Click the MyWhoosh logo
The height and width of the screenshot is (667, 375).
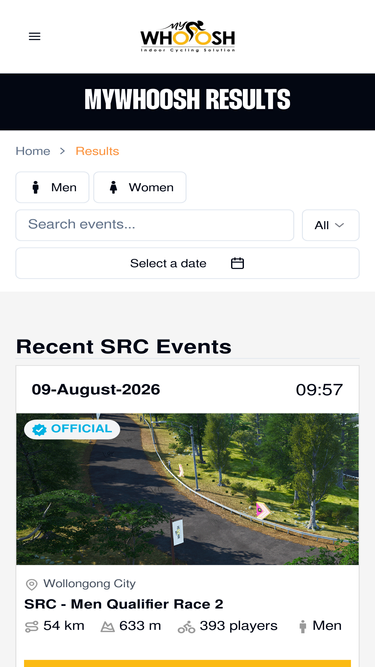click(x=188, y=37)
